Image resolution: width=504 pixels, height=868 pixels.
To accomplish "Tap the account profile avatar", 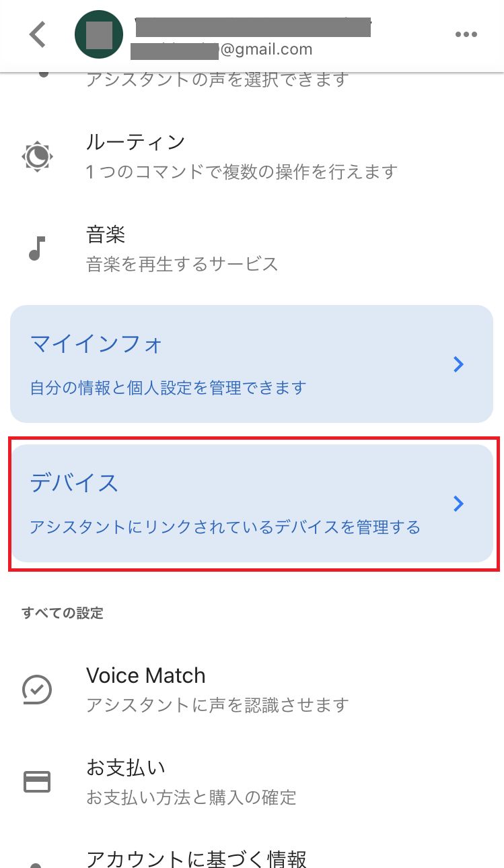I will (99, 35).
